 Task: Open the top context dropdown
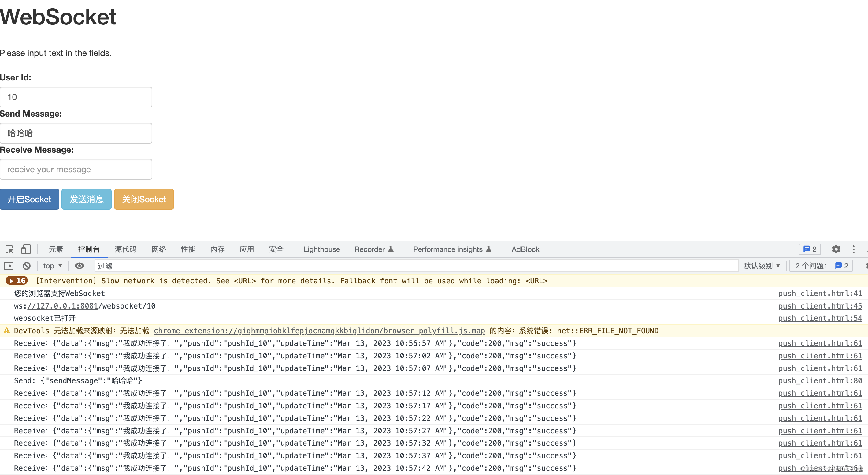pos(53,266)
